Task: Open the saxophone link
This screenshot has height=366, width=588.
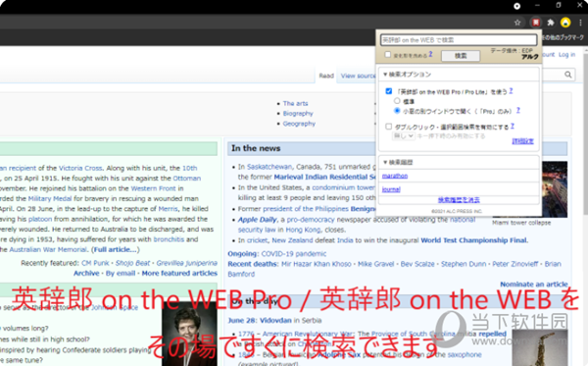Action: tap(465, 354)
